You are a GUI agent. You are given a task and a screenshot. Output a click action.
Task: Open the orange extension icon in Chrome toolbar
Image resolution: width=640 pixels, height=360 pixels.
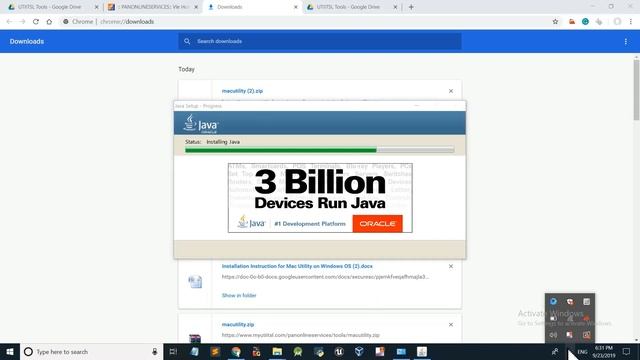(x=572, y=22)
